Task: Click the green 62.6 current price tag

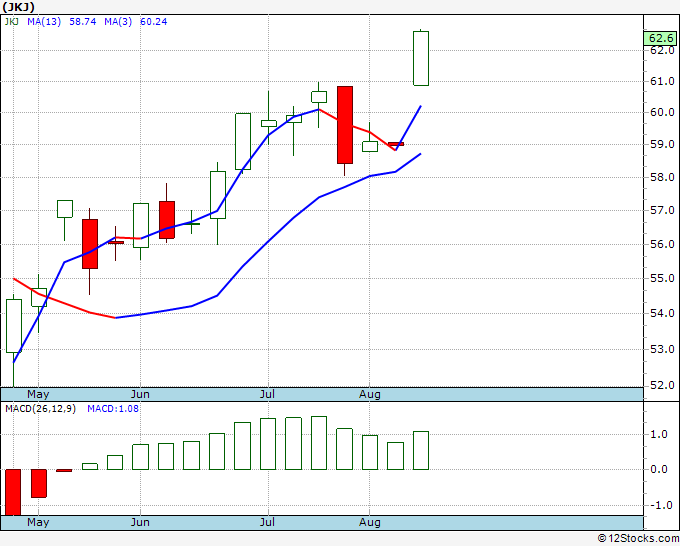Action: pos(660,38)
